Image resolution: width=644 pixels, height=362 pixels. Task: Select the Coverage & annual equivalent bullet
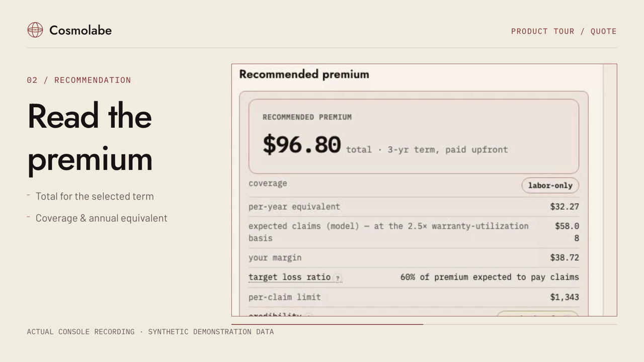[x=101, y=218]
